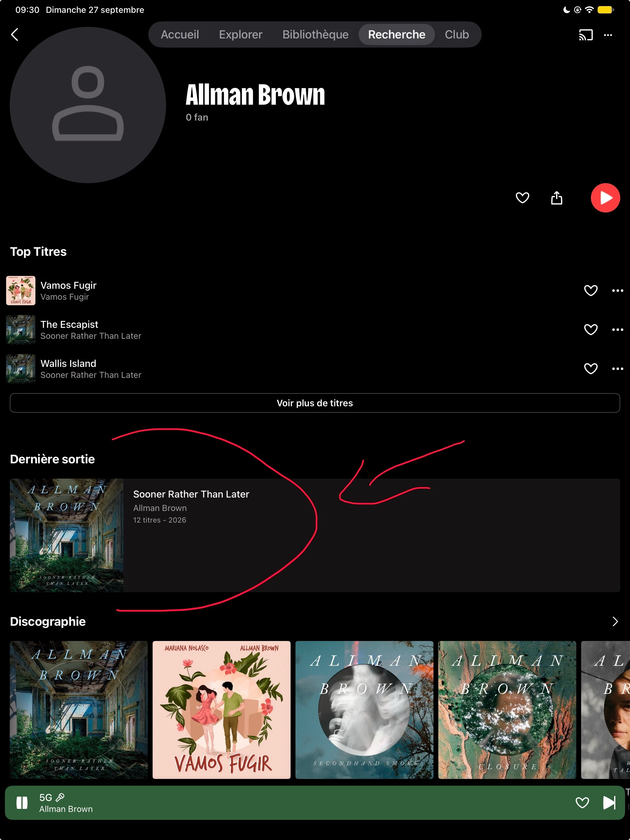
Task: Open options menu for Vamos Fugir
Action: click(x=617, y=291)
